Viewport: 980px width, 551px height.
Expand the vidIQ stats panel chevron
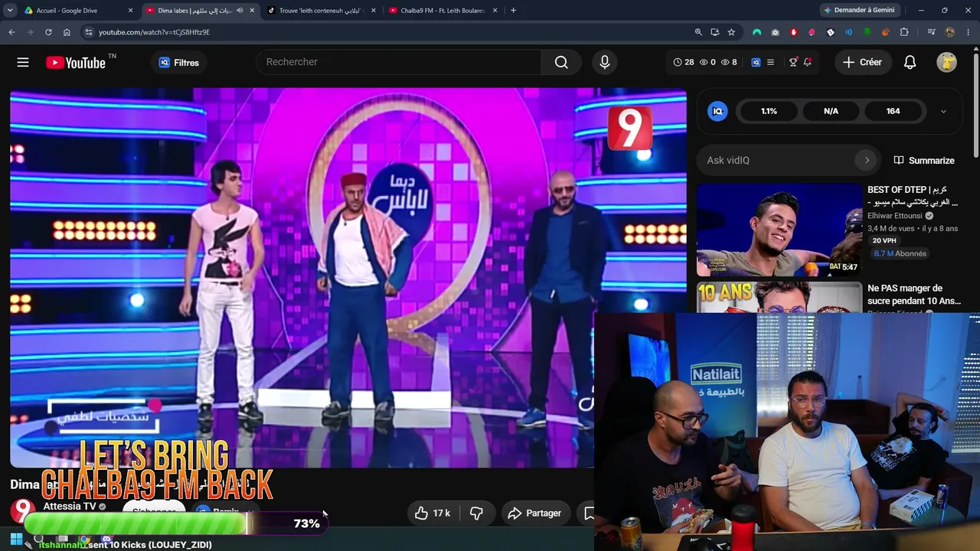tap(943, 111)
